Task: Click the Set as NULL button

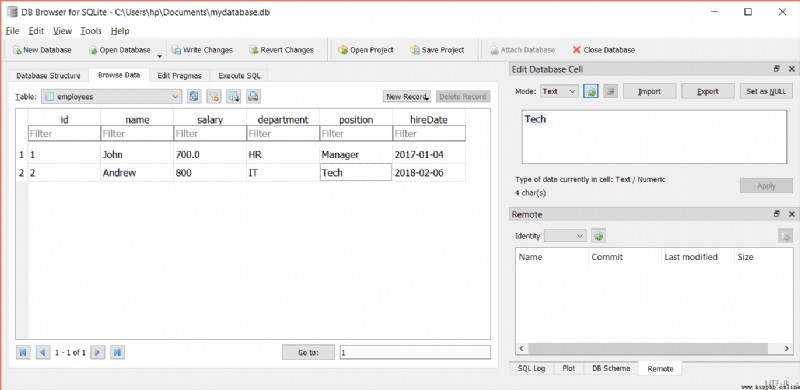Action: pyautogui.click(x=766, y=91)
